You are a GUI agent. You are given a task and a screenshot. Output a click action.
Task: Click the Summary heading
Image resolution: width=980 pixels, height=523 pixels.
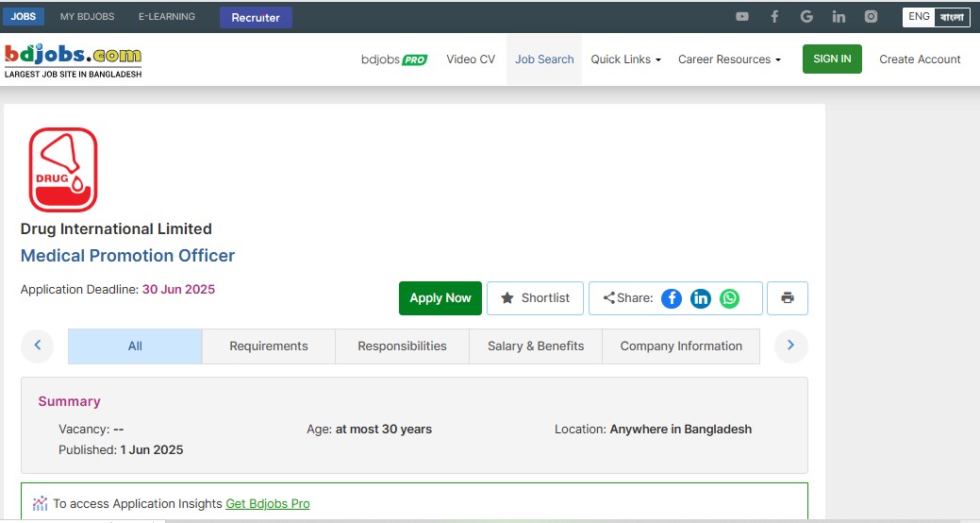[x=70, y=401]
